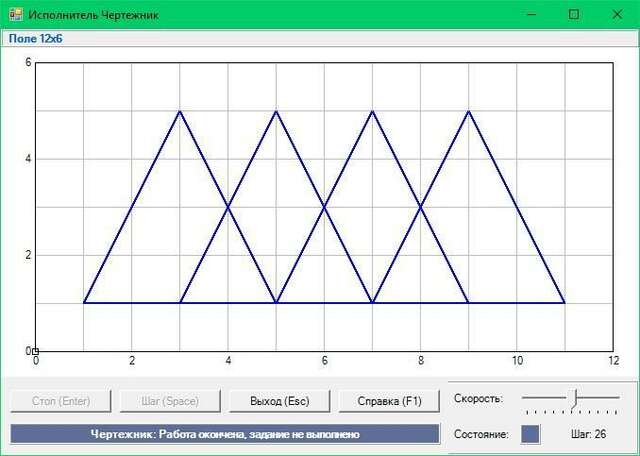Click the y-axis label 6
Viewport: 640px width, 456px height.
[x=28, y=62]
